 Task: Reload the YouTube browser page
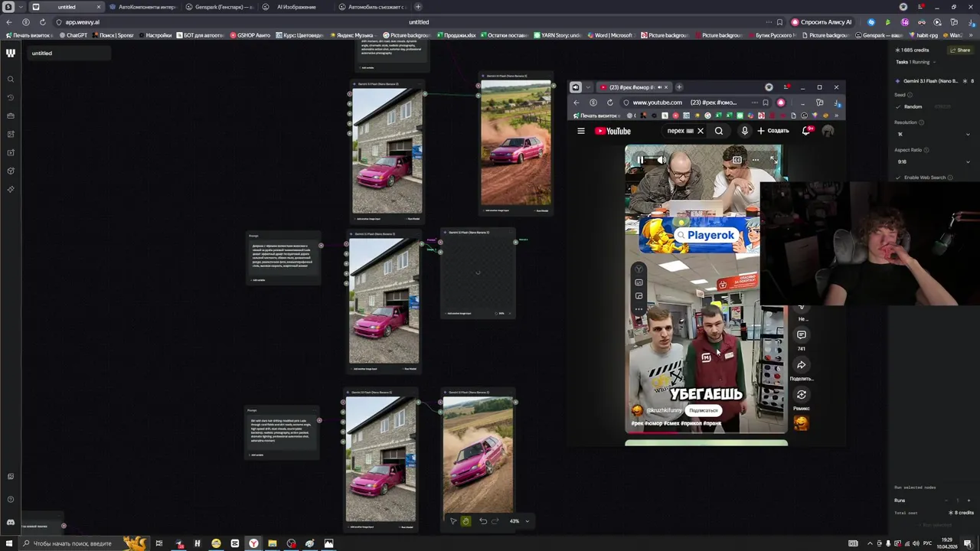pyautogui.click(x=610, y=103)
